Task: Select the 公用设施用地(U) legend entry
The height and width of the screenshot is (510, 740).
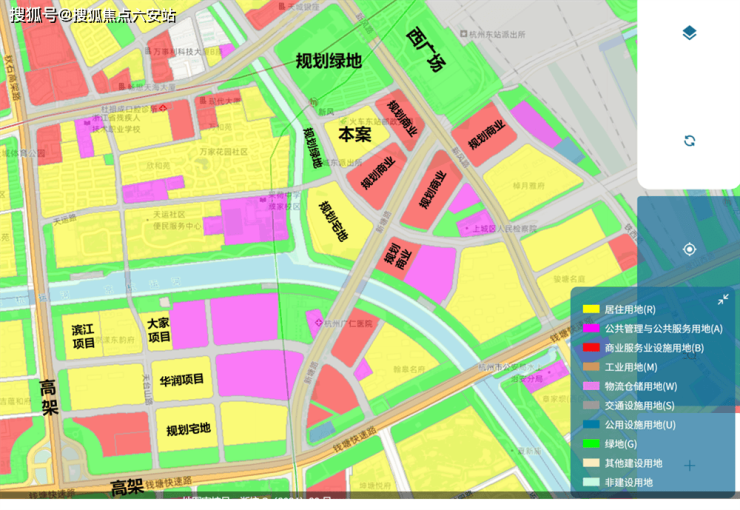Action: click(639, 425)
